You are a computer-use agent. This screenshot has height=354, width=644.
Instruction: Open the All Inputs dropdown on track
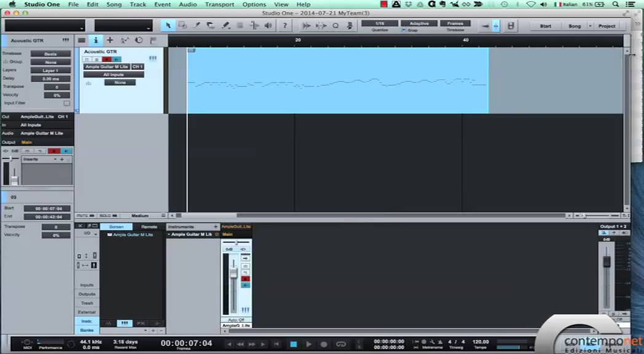pyautogui.click(x=114, y=74)
